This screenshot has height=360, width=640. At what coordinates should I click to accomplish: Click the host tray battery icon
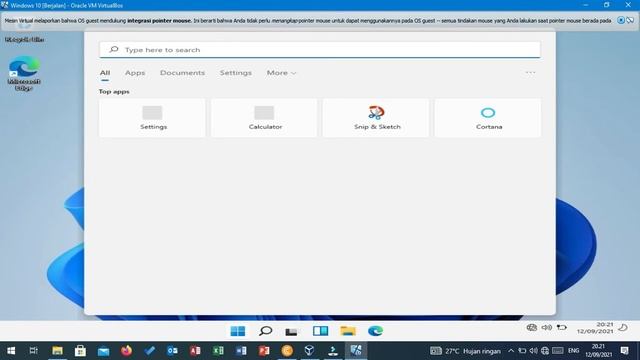coord(522,351)
